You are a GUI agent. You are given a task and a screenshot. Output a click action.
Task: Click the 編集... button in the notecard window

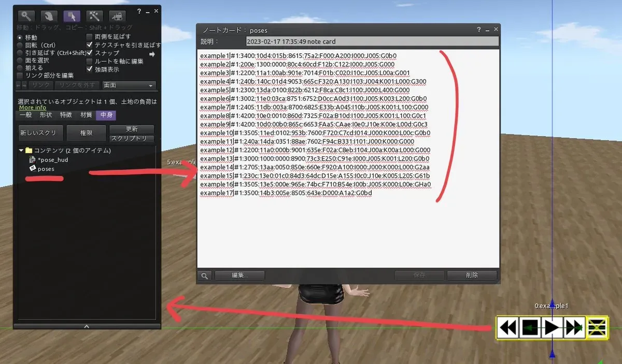point(239,276)
